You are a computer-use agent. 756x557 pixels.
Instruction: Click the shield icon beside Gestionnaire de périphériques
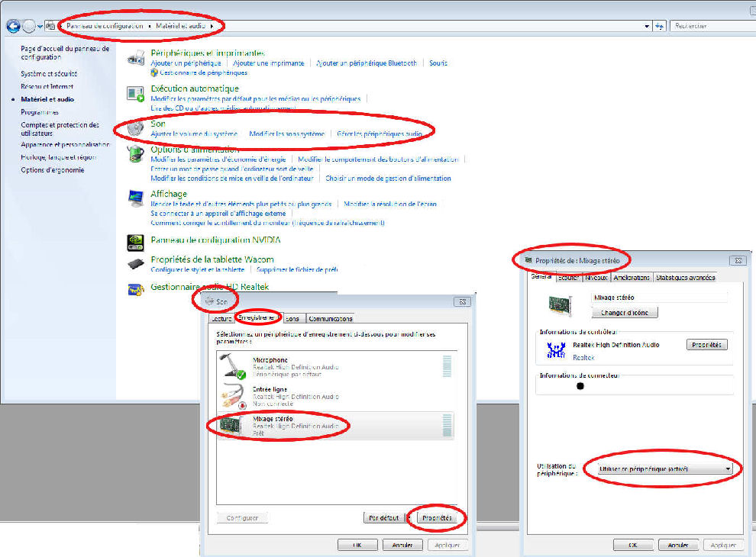[x=154, y=72]
